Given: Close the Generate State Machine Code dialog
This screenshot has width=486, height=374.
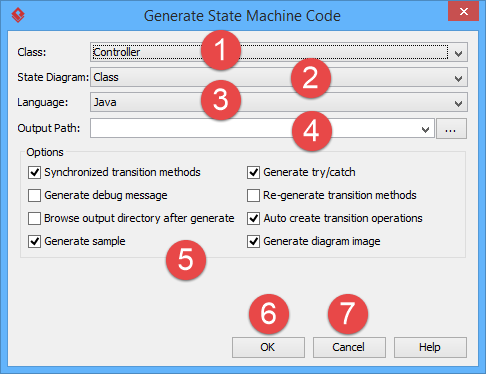Looking at the screenshot, I should 463,12.
